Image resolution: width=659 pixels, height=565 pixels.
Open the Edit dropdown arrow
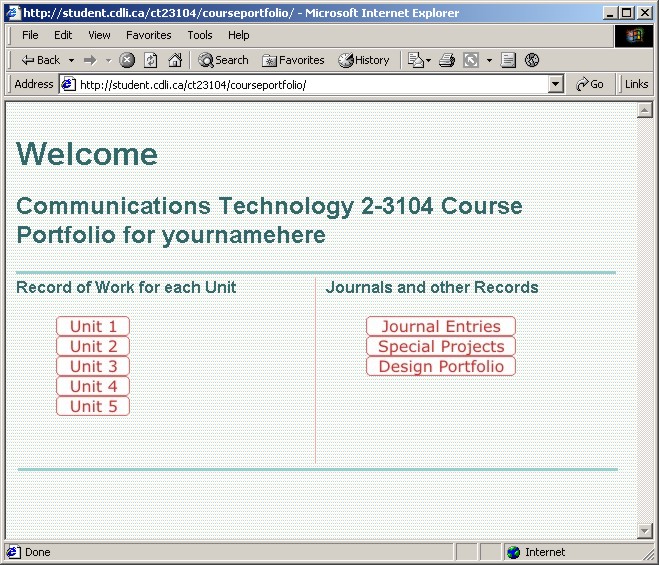(489, 61)
